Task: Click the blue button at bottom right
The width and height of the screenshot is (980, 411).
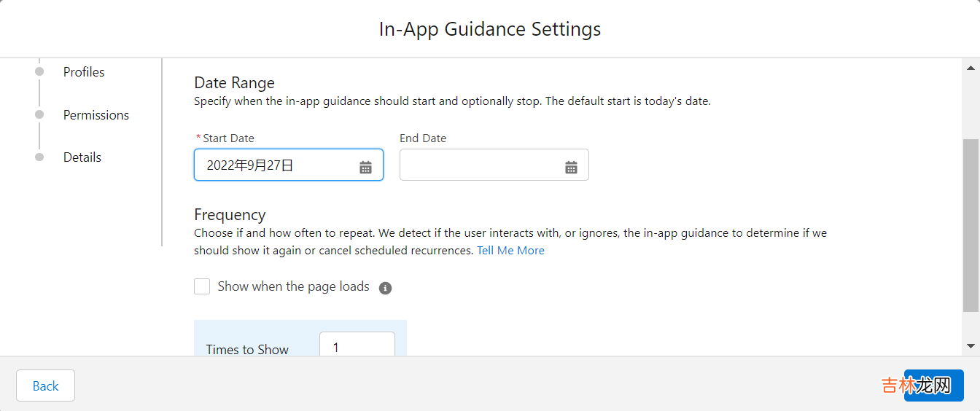Action: (933, 385)
